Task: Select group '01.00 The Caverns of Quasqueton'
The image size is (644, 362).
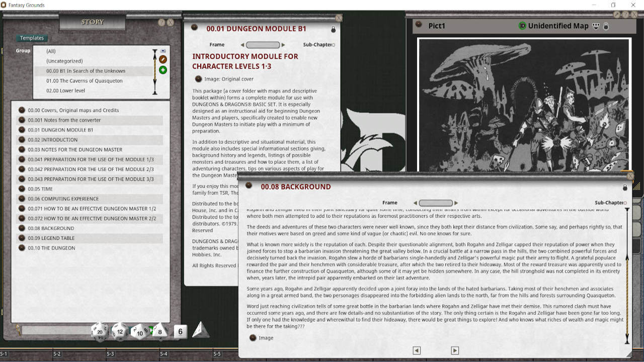Action: point(85,81)
